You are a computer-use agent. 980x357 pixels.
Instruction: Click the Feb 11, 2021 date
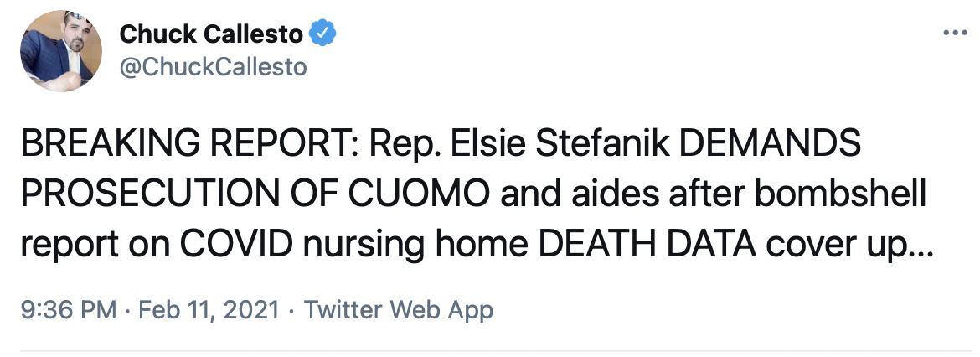[x=209, y=310]
